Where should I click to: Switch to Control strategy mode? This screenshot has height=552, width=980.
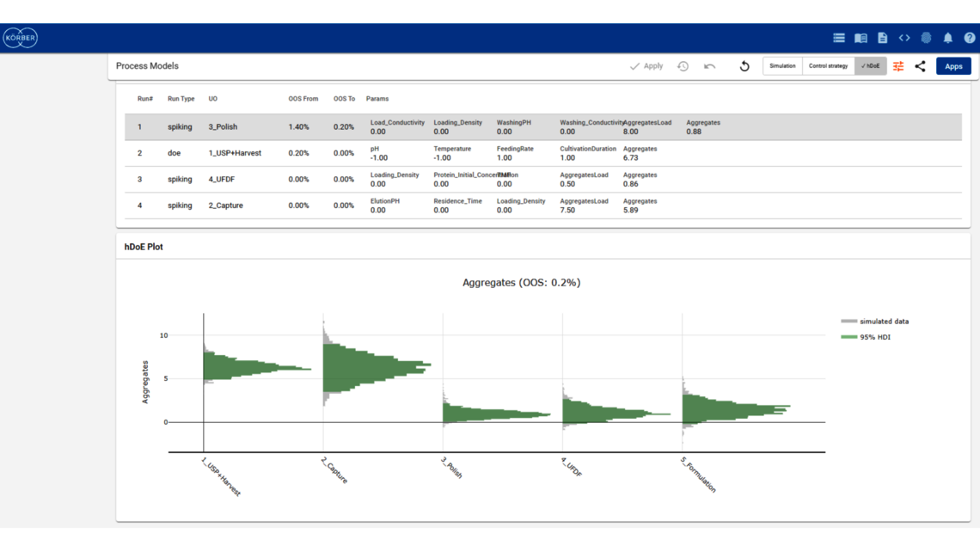click(828, 66)
